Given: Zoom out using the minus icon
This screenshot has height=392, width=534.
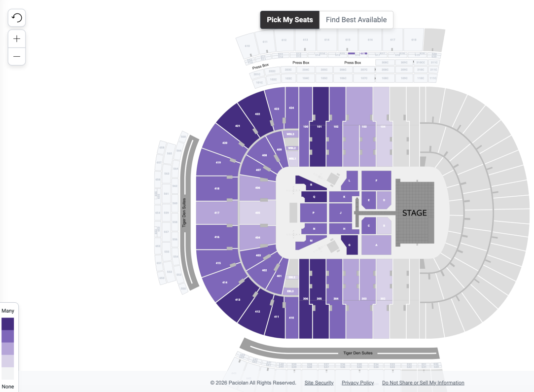Looking at the screenshot, I should click(16, 56).
